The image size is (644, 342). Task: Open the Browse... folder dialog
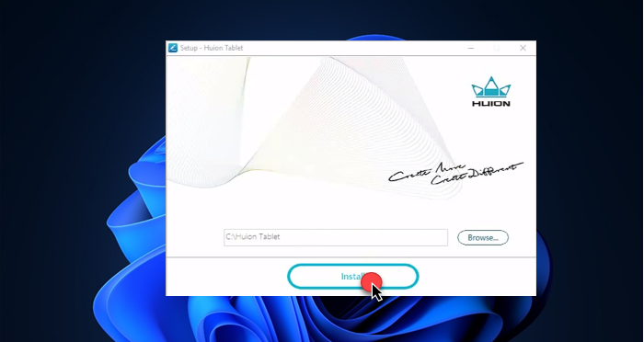pyautogui.click(x=483, y=238)
